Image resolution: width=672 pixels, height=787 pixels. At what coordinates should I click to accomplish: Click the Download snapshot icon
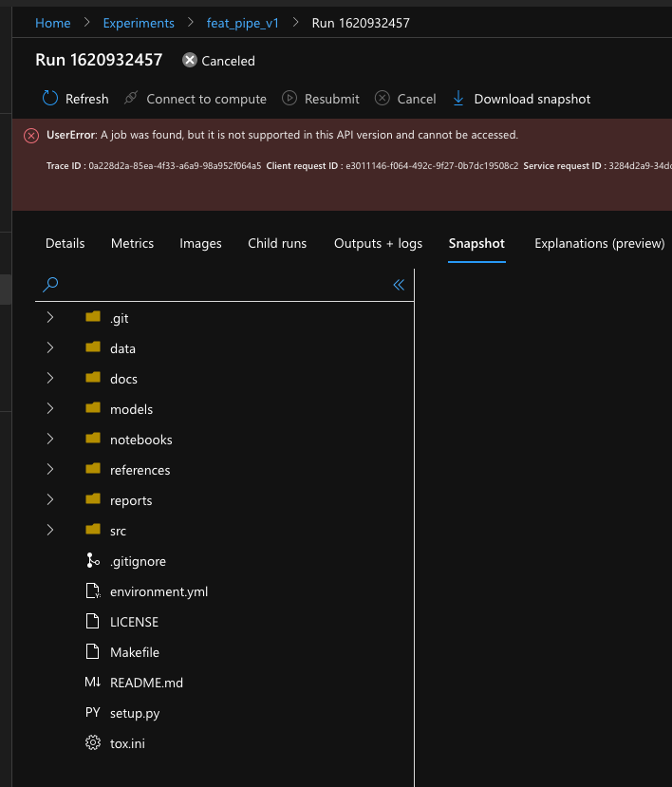coord(458,98)
